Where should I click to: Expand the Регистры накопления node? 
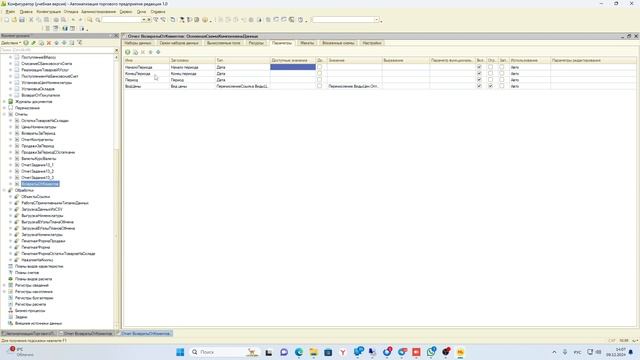[x=4, y=292]
